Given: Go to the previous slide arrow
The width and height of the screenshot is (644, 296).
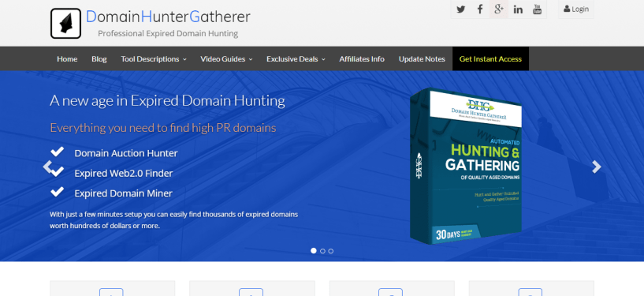Looking at the screenshot, I should click(47, 167).
